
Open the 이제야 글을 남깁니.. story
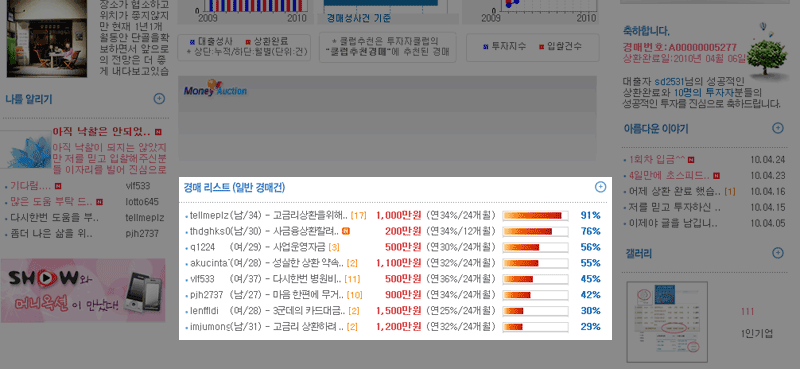(x=673, y=224)
